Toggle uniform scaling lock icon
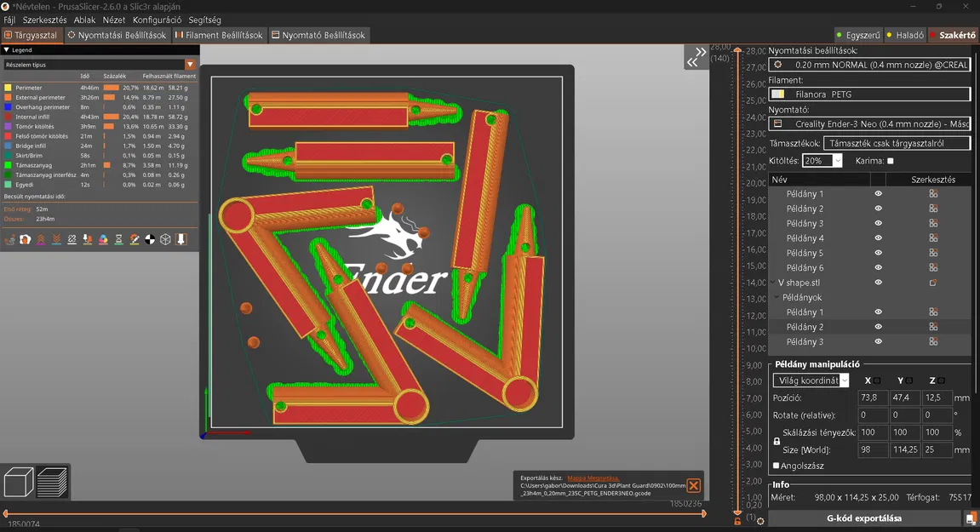The height and width of the screenshot is (532, 980). [777, 441]
